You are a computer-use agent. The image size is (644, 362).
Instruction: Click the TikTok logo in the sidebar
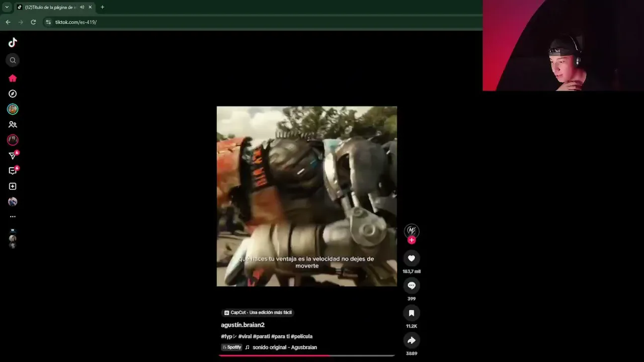point(13,43)
